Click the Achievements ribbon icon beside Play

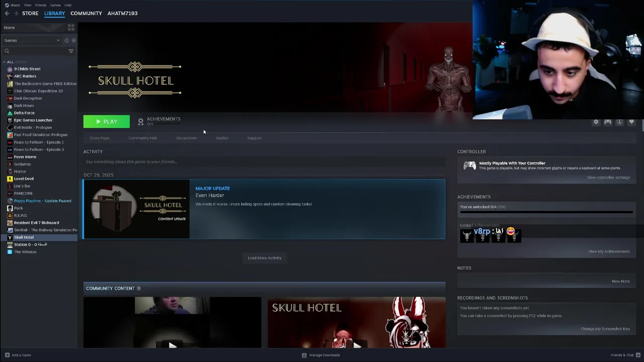(x=141, y=122)
